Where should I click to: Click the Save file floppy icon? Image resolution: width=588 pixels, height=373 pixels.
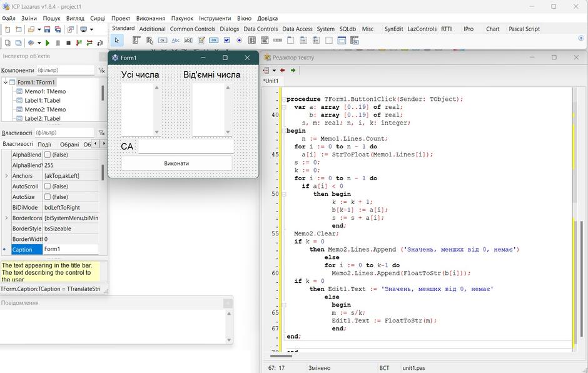click(x=48, y=29)
